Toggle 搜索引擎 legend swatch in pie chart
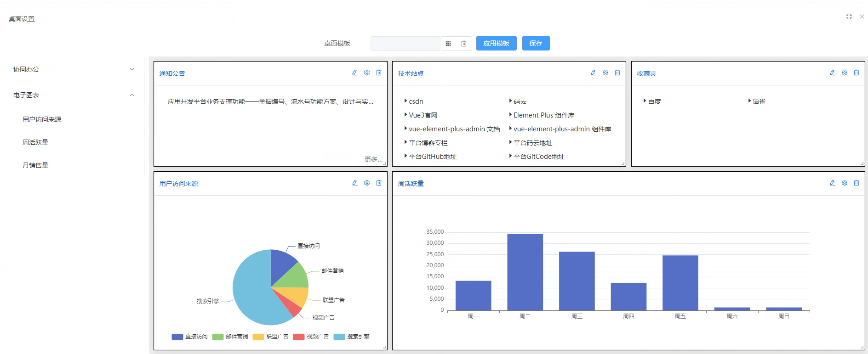The height and width of the screenshot is (354, 868). 339,337
